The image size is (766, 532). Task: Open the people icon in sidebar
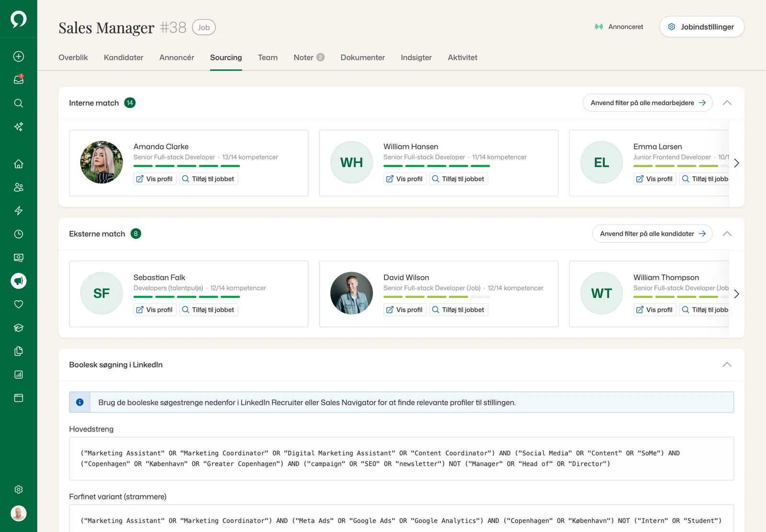(19, 187)
